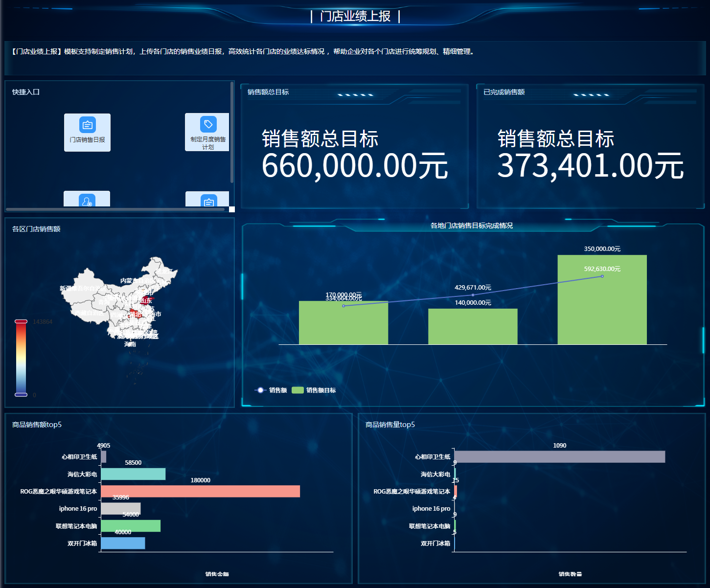Click the bottom-right cut-off report shortcut icon
The width and height of the screenshot is (710, 588).
pos(208,202)
